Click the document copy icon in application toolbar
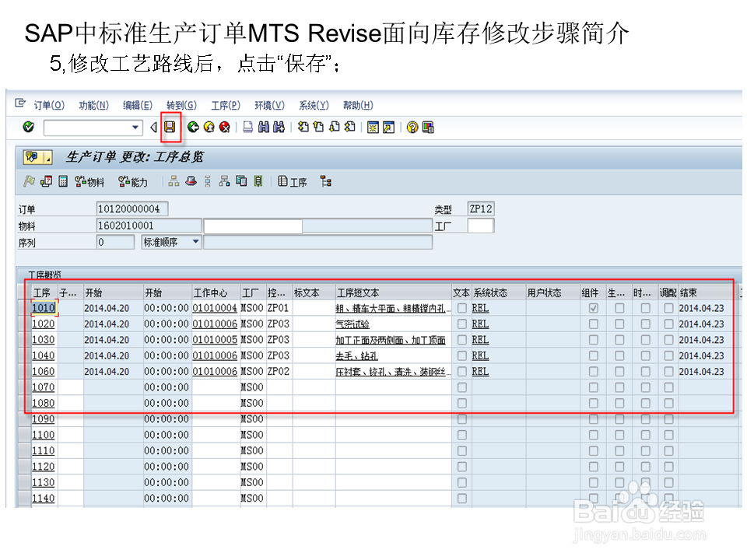Viewport: 747px width, 560px height. coord(241,181)
